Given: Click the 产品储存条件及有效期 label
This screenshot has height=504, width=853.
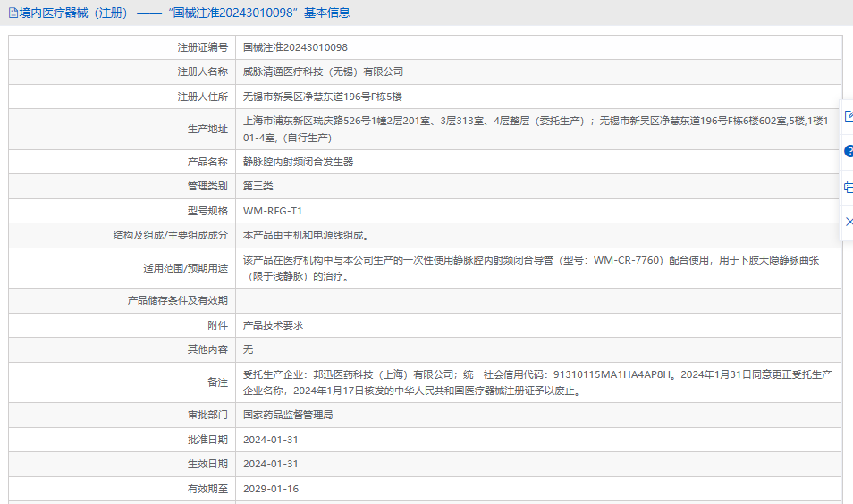Looking at the screenshot, I should tap(177, 300).
